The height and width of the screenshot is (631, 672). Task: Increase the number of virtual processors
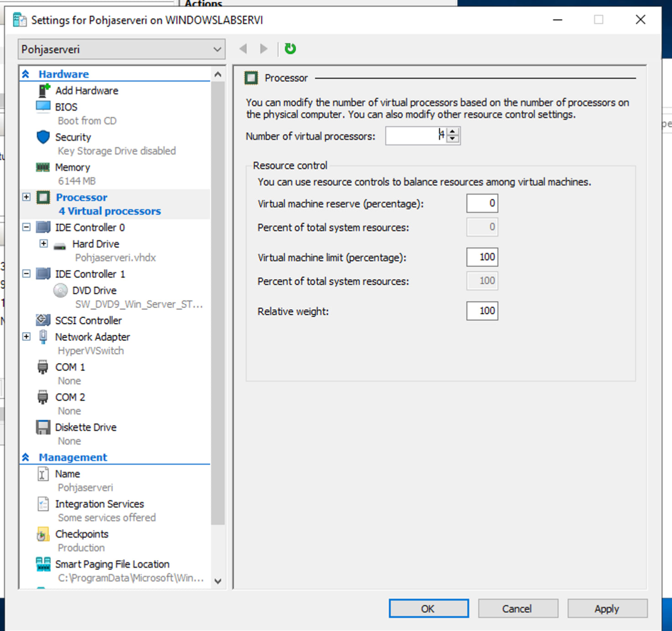click(452, 132)
